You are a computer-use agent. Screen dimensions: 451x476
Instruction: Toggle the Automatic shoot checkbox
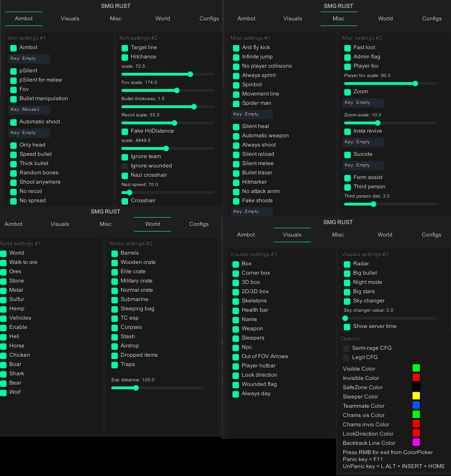[13, 122]
